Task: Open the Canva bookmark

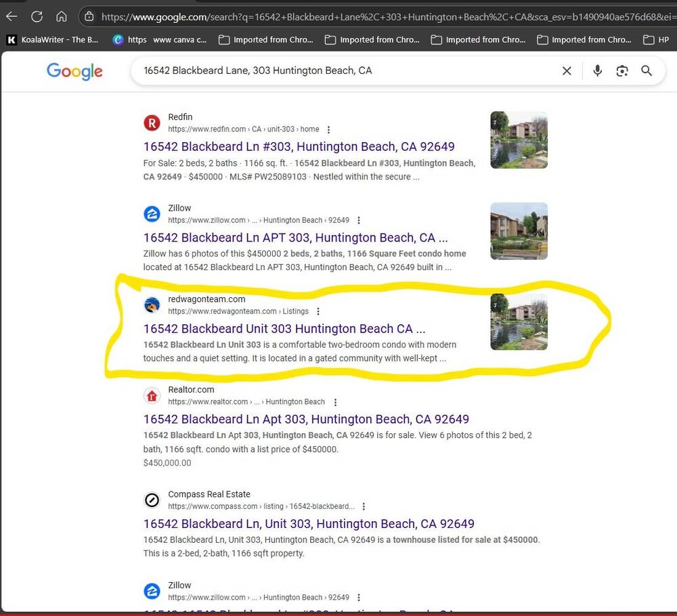Action: (x=159, y=40)
